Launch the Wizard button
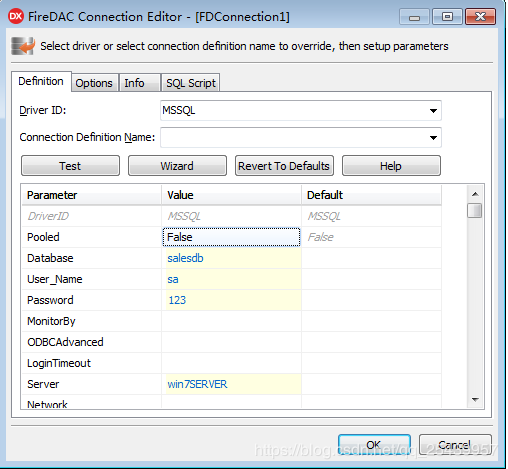Screen dimensions: 508x469 (177, 166)
